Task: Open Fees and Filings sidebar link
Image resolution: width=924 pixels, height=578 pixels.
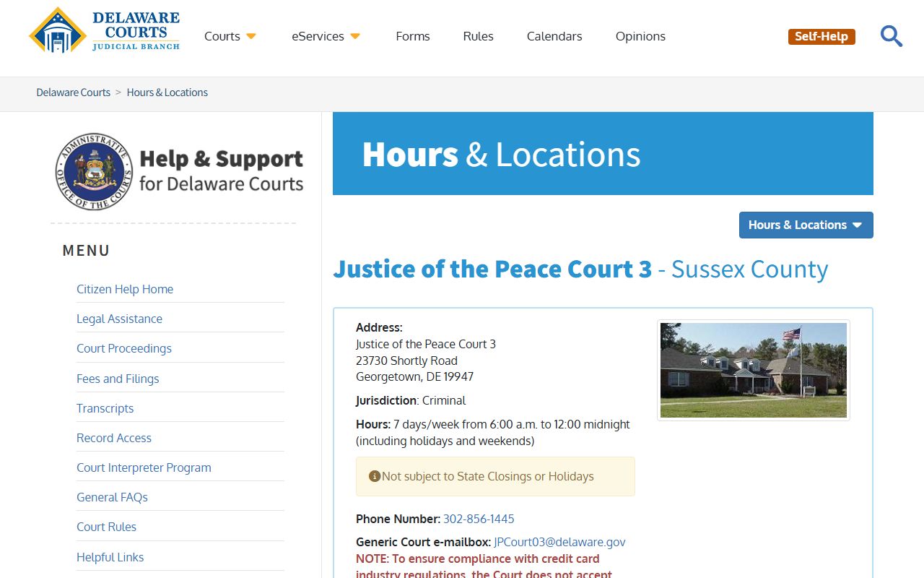Action: 118,379
